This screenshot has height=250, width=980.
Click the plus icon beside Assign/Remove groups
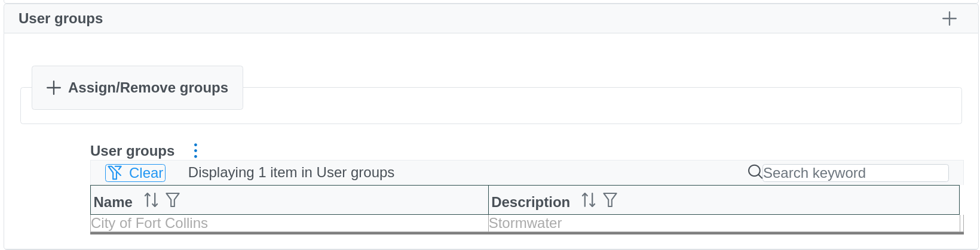(x=54, y=88)
